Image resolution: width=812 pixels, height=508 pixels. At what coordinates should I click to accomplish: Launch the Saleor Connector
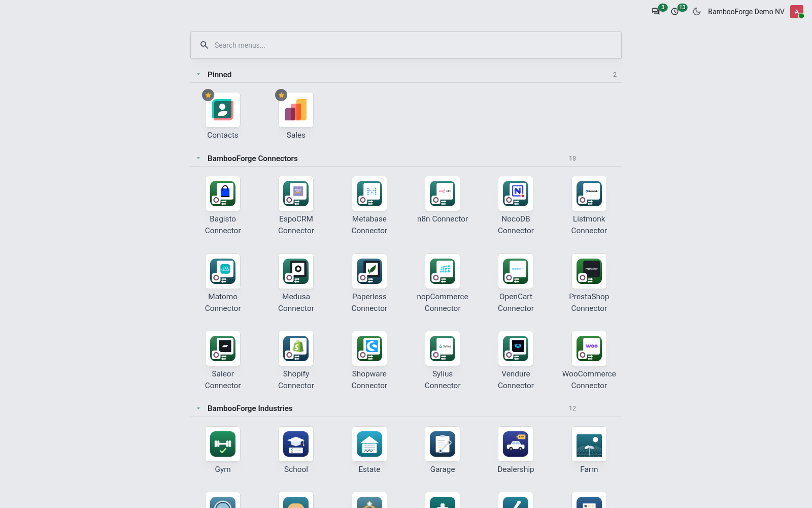click(223, 348)
